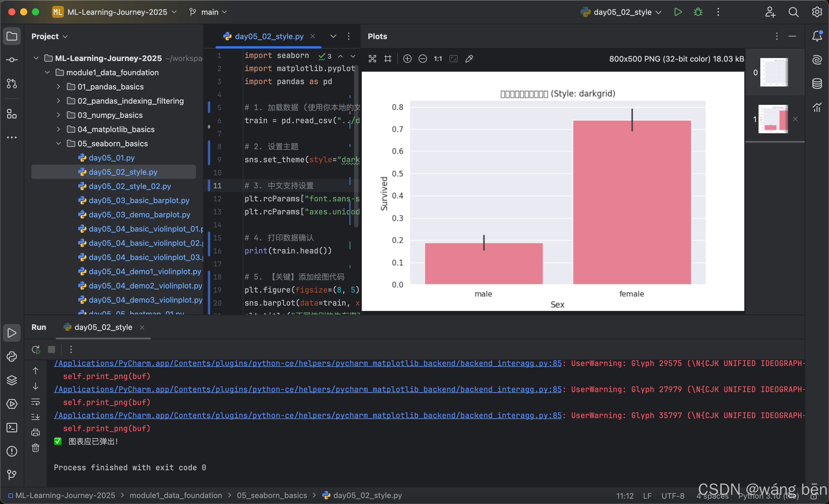Select the day05_02_style Run tab

[x=103, y=327]
